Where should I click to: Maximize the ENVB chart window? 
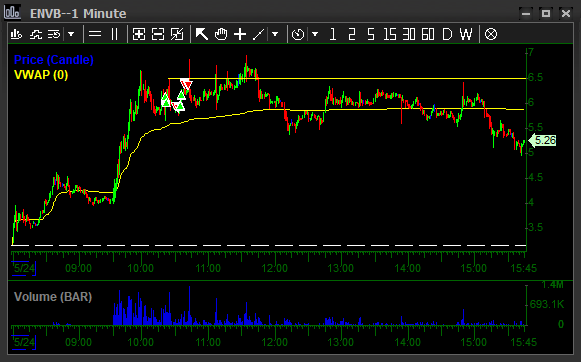click(x=546, y=14)
